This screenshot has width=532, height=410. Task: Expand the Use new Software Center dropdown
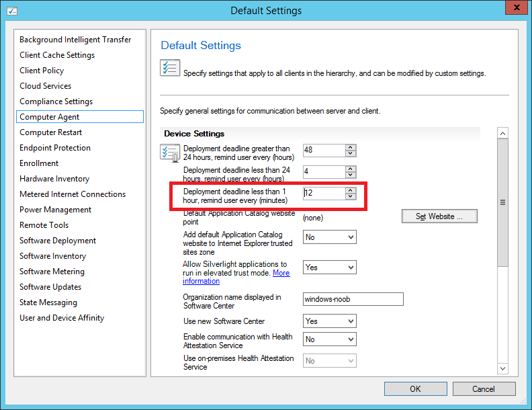tap(329, 321)
